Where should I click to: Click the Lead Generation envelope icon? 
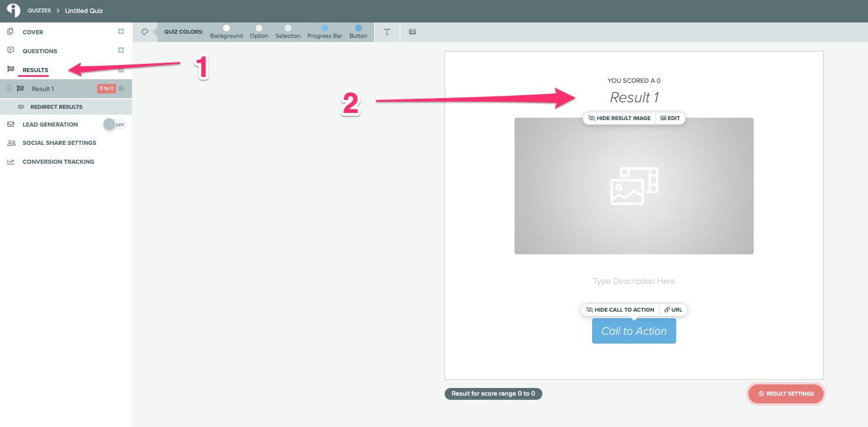pyautogui.click(x=11, y=124)
